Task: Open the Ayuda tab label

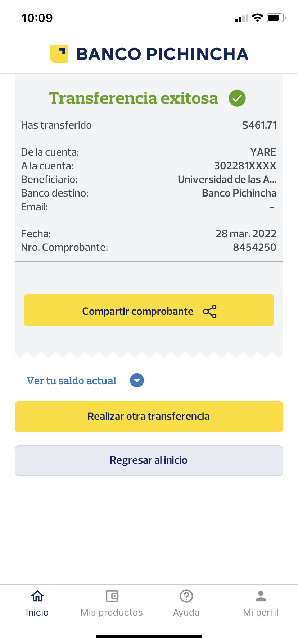Action: pos(186,612)
